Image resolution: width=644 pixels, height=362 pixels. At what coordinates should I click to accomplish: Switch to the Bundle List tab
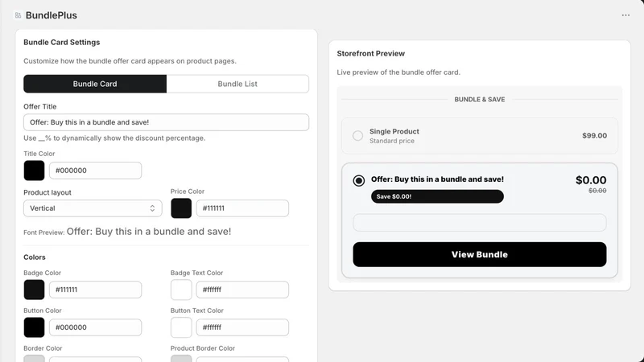tap(237, 84)
